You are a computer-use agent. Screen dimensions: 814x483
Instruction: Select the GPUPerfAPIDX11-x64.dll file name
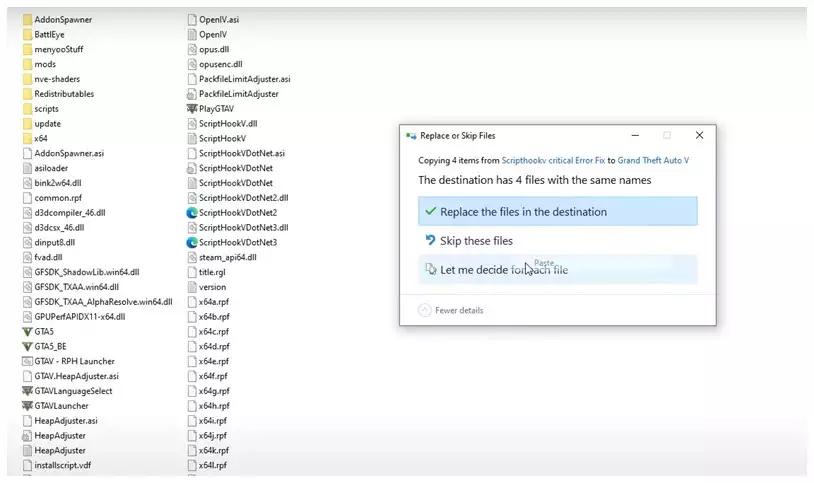click(x=80, y=317)
